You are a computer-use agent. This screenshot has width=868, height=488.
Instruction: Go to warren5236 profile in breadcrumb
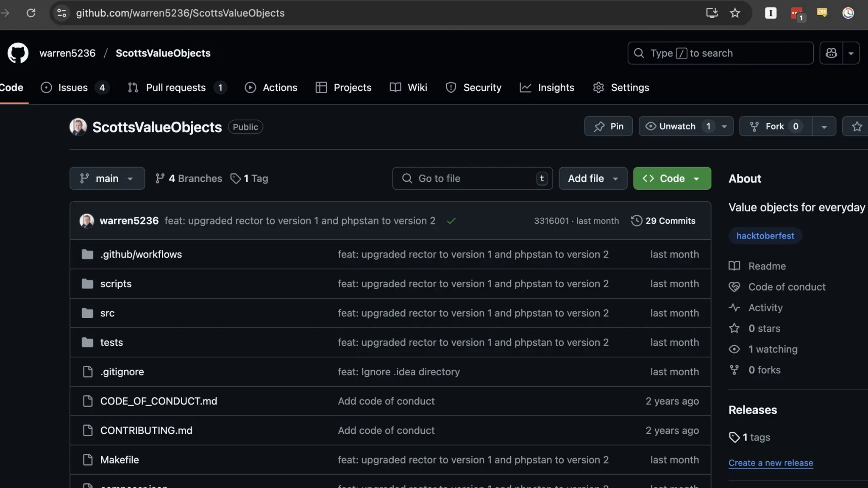[67, 53]
